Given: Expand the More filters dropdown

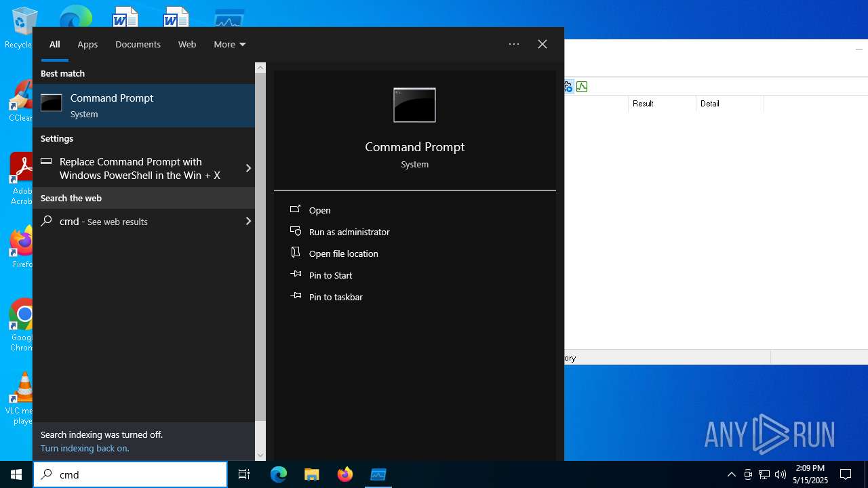Looking at the screenshot, I should coord(230,44).
